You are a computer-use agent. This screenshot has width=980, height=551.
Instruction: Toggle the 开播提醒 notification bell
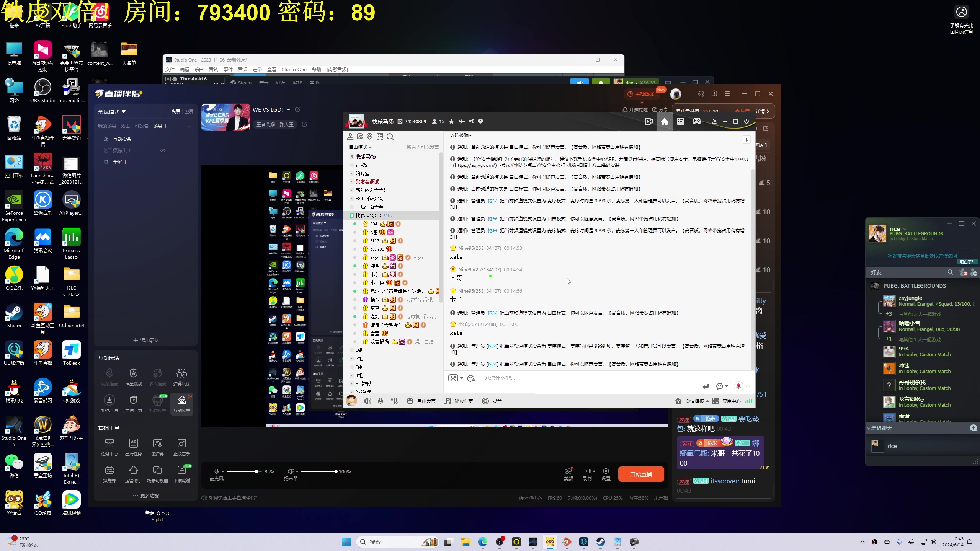(635, 109)
